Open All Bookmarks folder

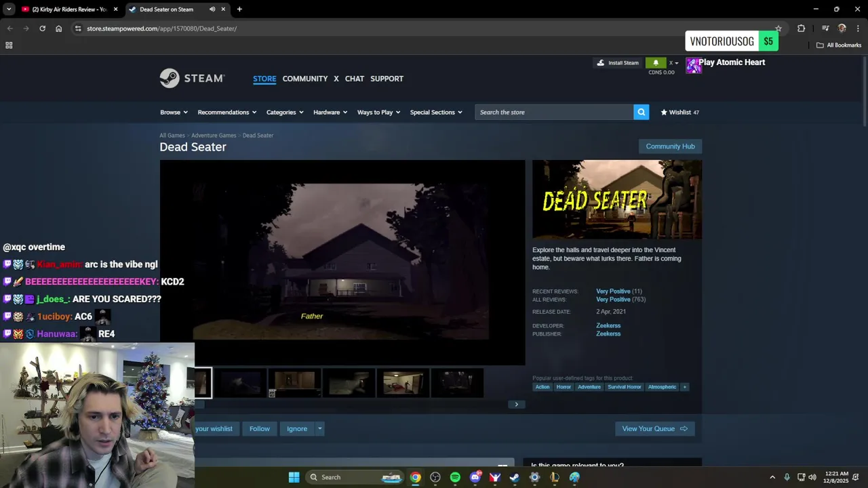click(x=838, y=45)
